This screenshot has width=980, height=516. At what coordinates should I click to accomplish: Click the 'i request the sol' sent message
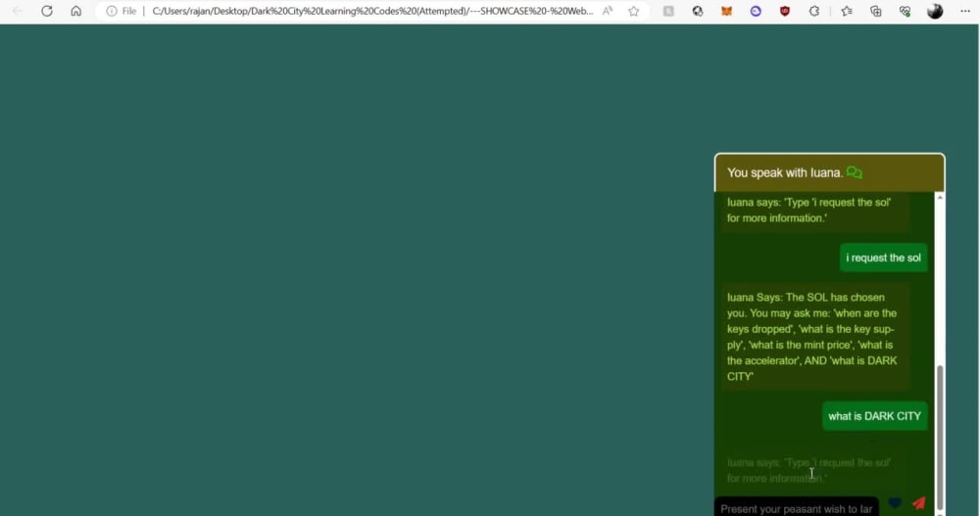point(883,258)
